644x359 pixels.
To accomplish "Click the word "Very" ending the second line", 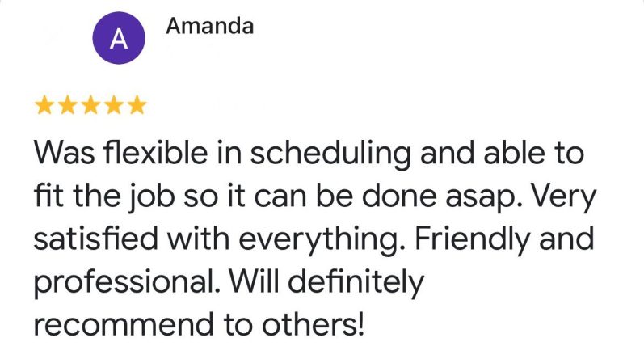I will (x=566, y=195).
